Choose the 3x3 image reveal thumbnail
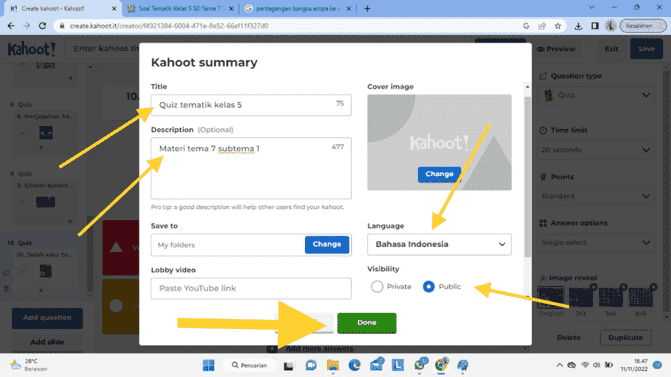The width and height of the screenshot is (671, 377). tap(581, 297)
